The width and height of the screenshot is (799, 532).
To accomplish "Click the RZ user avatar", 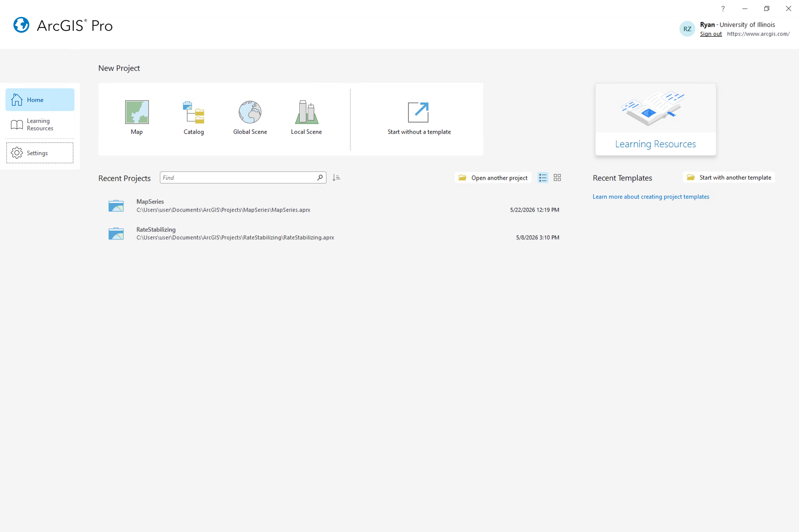I will [x=687, y=29].
